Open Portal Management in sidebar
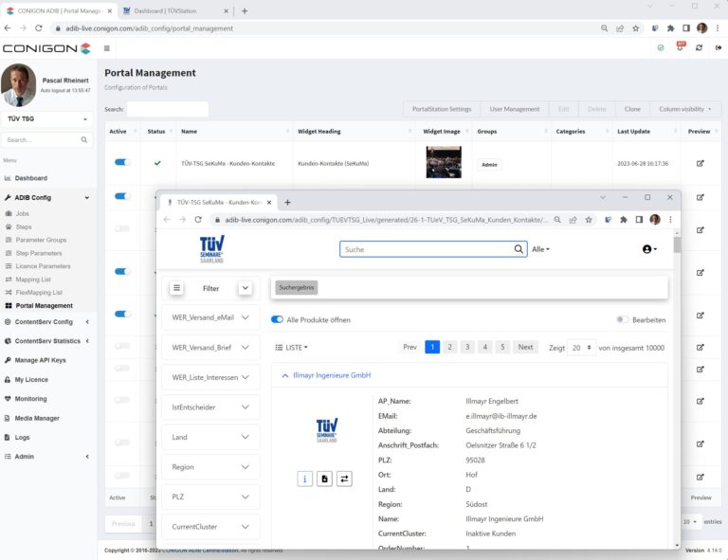728x560 pixels. pos(45,305)
